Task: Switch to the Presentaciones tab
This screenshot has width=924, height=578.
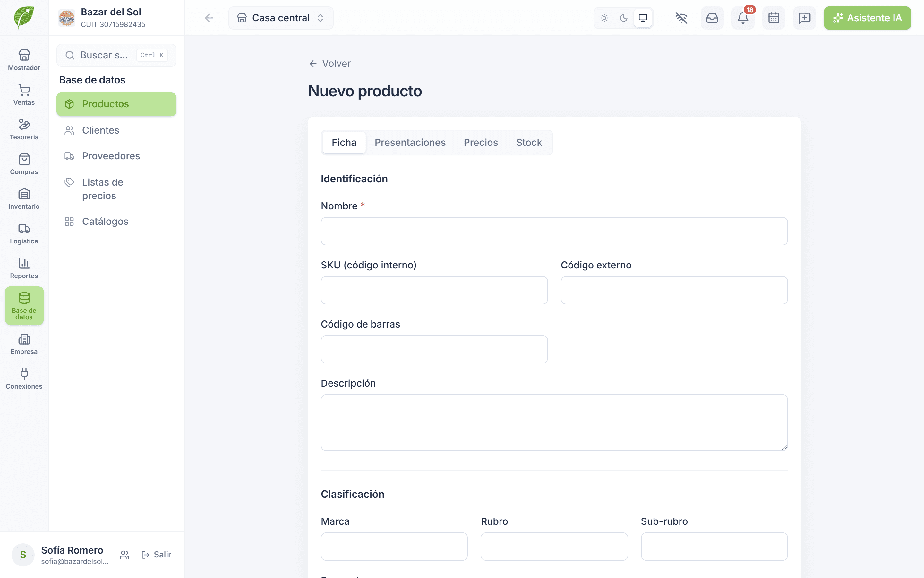Action: click(x=410, y=143)
